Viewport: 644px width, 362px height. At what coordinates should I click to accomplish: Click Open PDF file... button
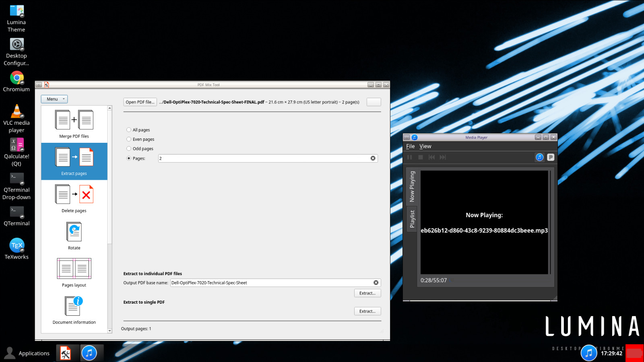pos(140,102)
